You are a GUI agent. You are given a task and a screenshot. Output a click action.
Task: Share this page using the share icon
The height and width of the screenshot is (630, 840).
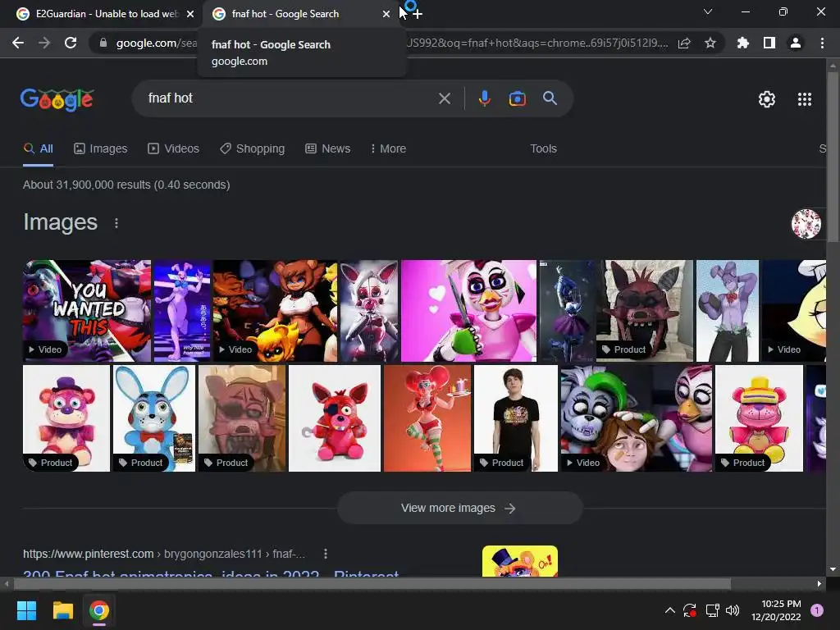pos(684,43)
